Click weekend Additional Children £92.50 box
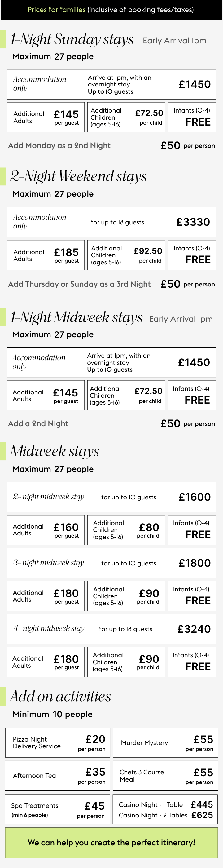This screenshot has height=868, width=223. pyautogui.click(x=126, y=255)
